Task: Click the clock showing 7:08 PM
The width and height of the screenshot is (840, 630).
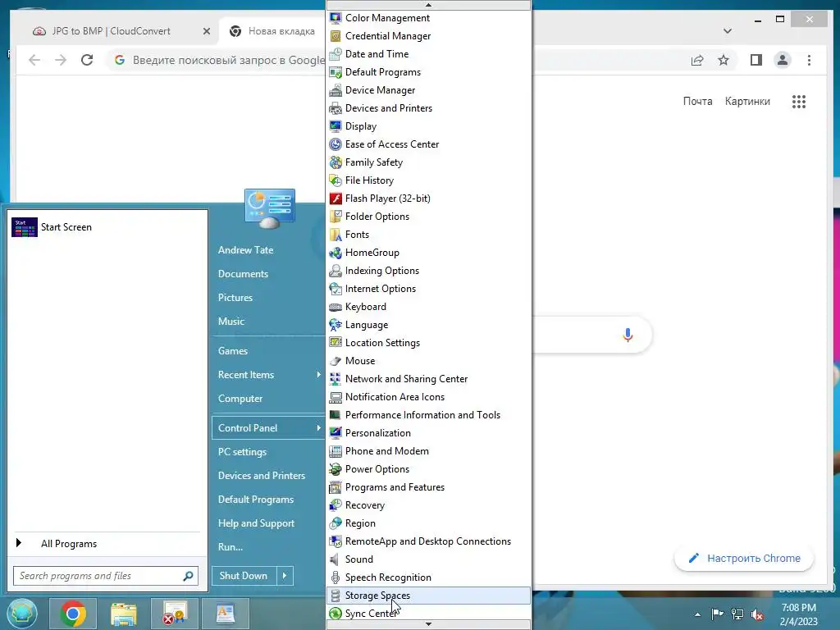Action: click(799, 608)
